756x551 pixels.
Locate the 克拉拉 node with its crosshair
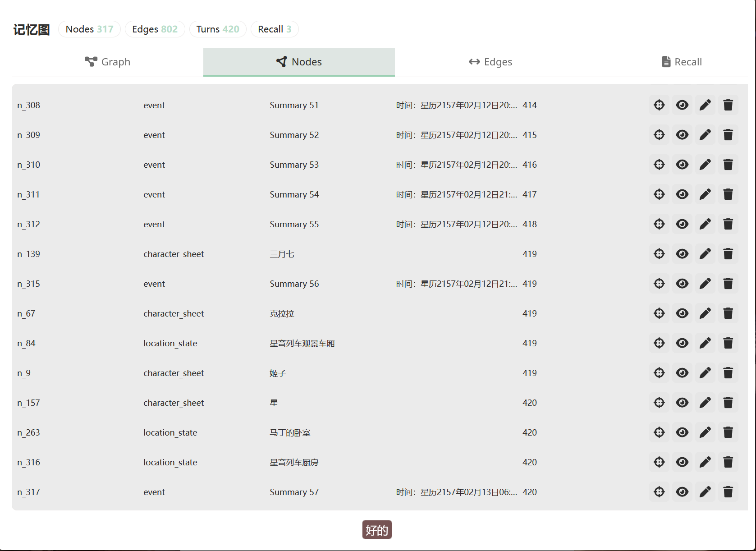(x=659, y=313)
